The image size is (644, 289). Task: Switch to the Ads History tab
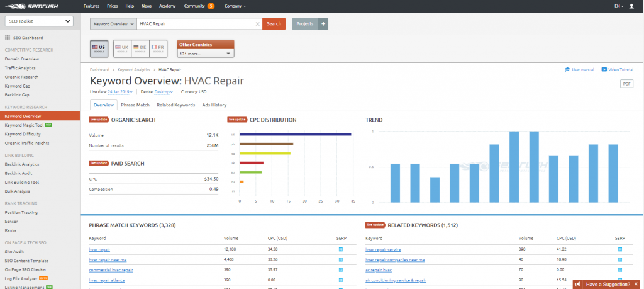coord(214,105)
